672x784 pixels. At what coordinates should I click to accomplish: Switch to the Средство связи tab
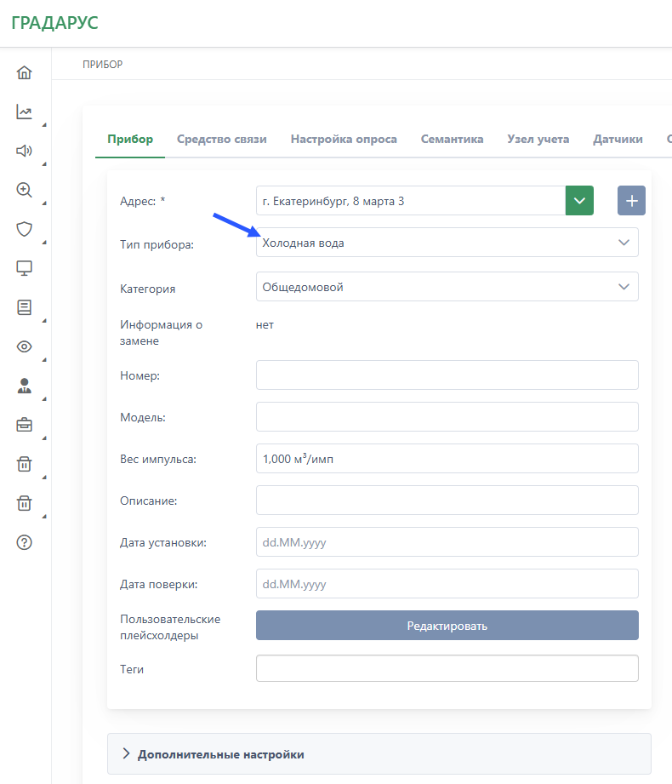221,140
